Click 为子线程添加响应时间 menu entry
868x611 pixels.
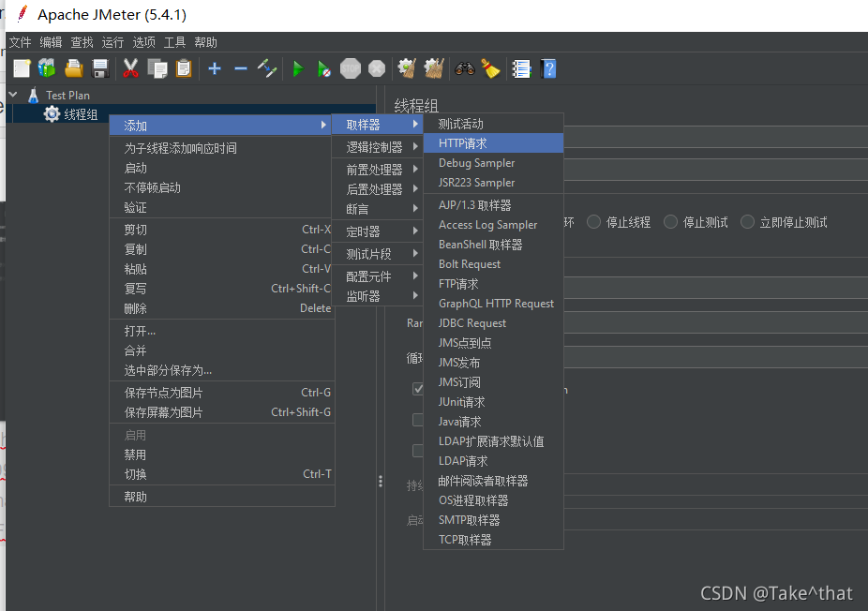pos(222,148)
